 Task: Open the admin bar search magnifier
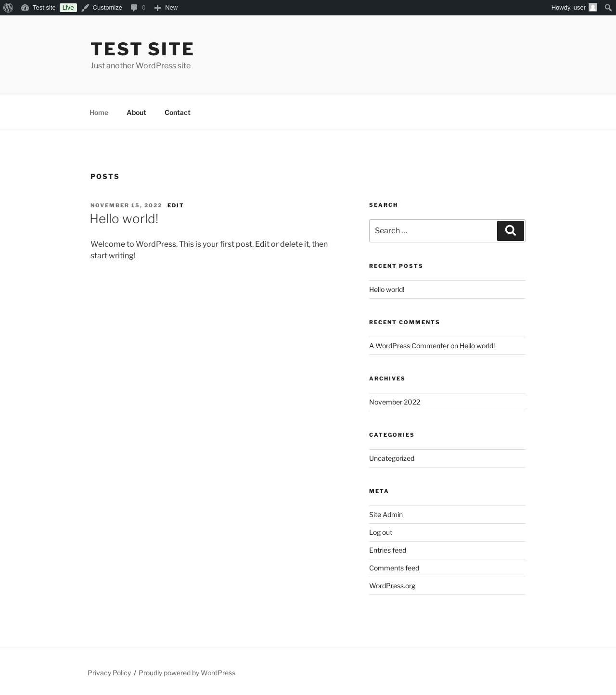608,8
